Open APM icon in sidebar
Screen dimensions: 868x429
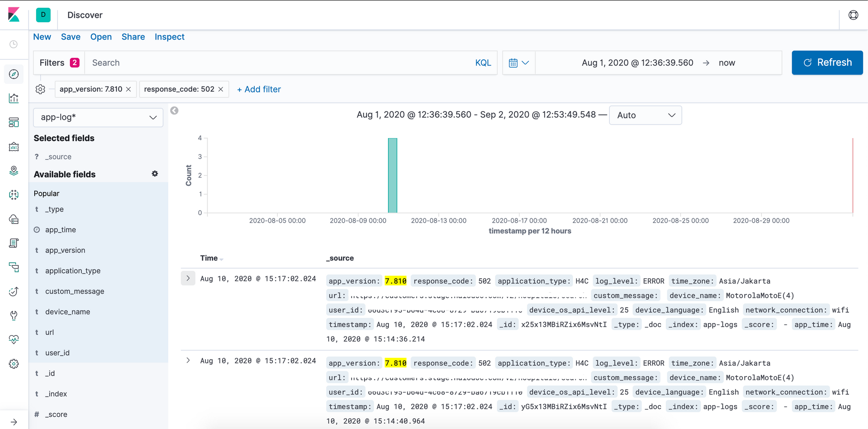[14, 267]
